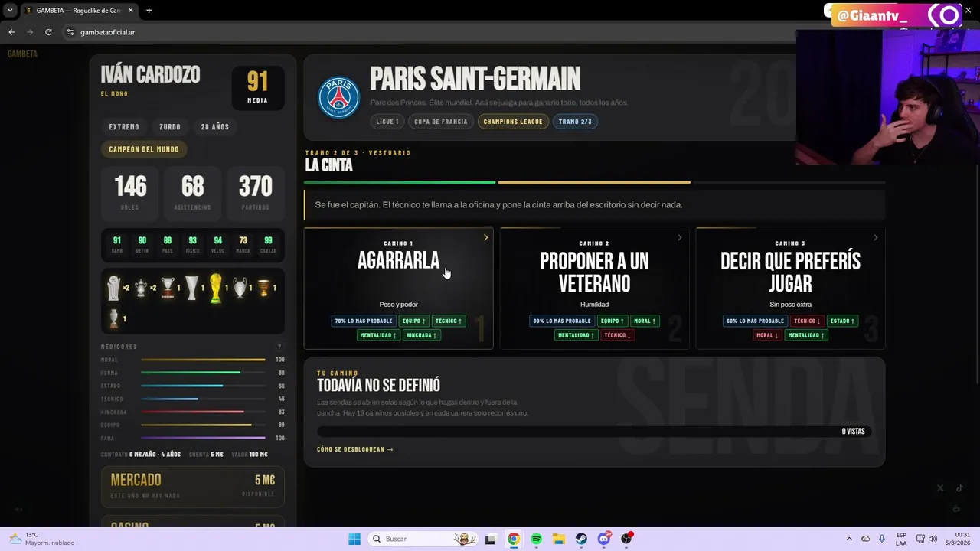Click the '70% LO MÁS PROBABLE' badge
980x551 pixels.
[x=364, y=321]
